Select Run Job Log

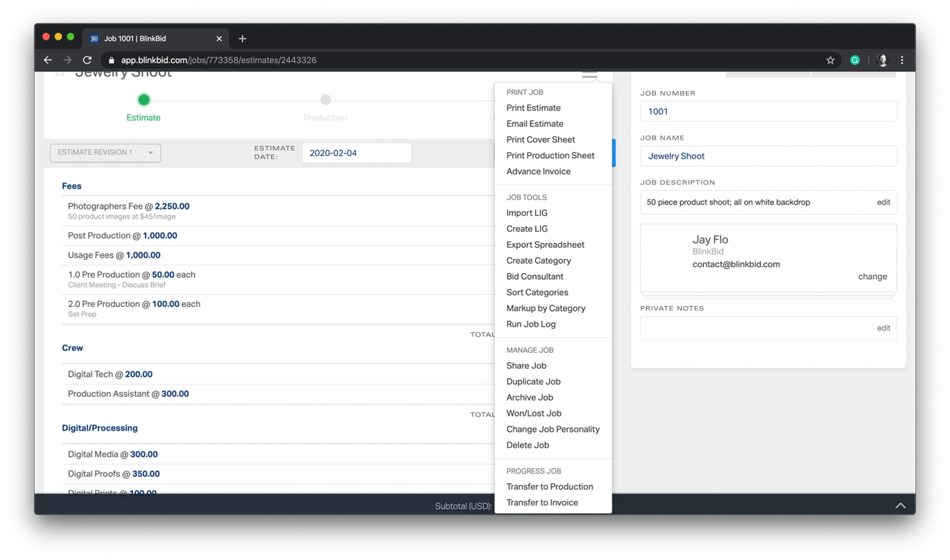tap(531, 324)
